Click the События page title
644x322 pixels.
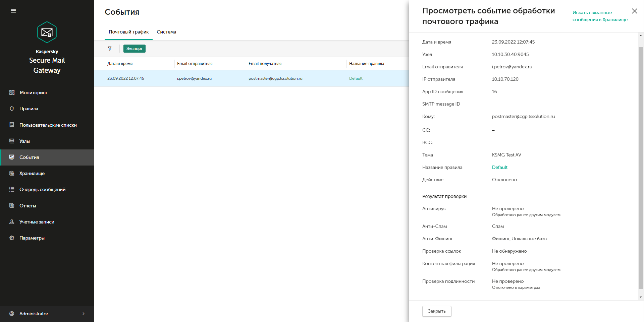click(x=122, y=12)
